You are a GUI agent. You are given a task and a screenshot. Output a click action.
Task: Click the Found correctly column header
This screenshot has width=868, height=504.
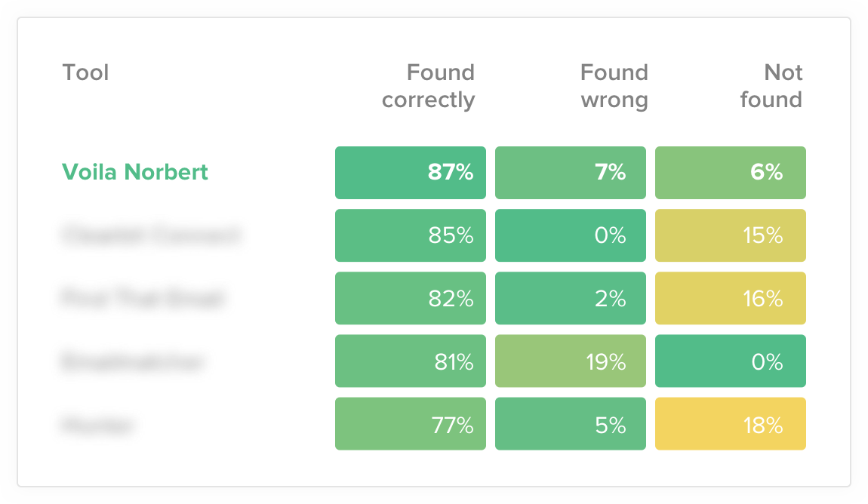(x=429, y=86)
